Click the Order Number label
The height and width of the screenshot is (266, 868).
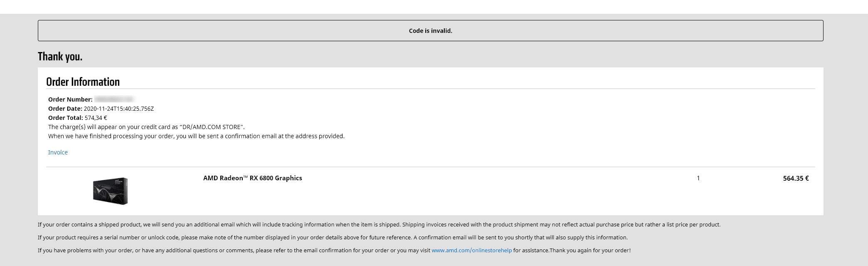tap(70, 99)
